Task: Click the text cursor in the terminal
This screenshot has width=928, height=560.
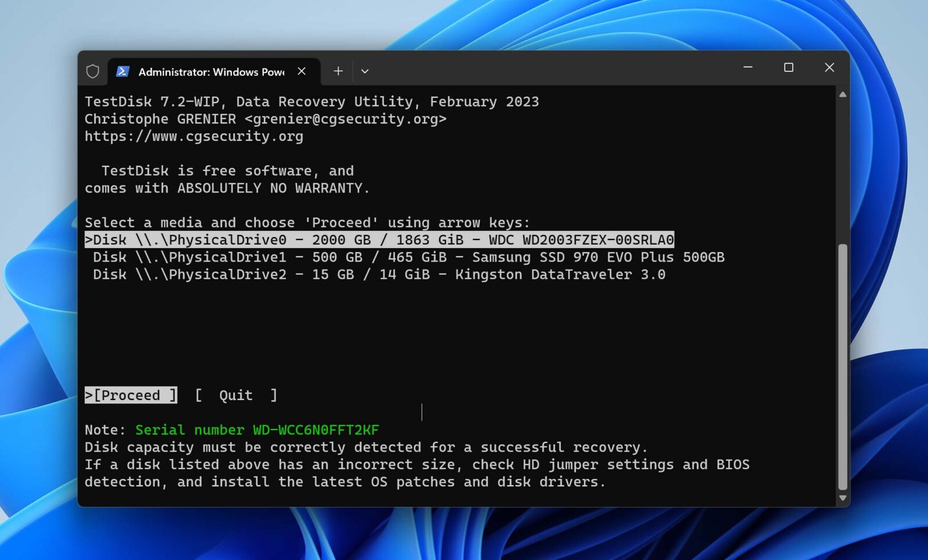Action: click(x=422, y=412)
